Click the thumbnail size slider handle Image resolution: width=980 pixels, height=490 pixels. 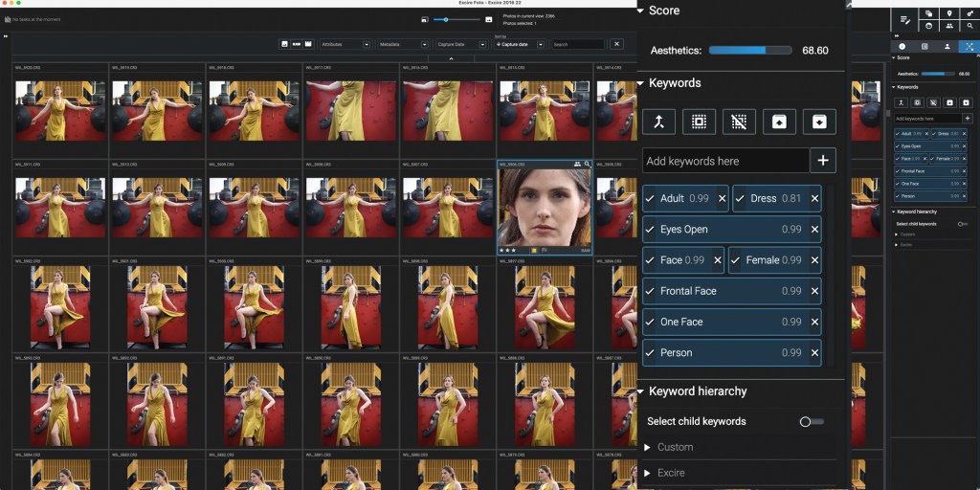445,20
